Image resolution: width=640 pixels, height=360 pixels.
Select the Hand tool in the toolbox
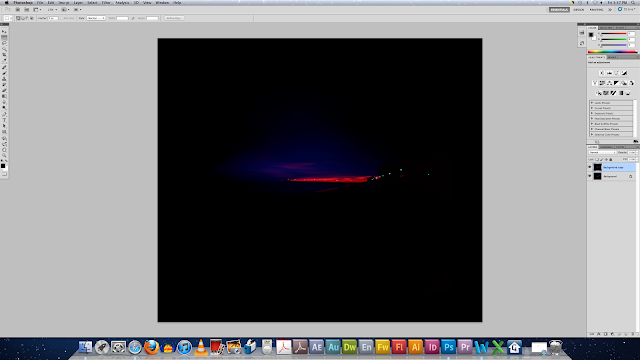(4, 150)
